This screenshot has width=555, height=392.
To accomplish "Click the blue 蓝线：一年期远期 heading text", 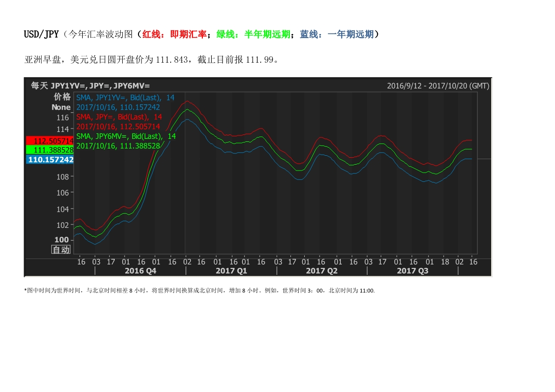I will click(336, 34).
